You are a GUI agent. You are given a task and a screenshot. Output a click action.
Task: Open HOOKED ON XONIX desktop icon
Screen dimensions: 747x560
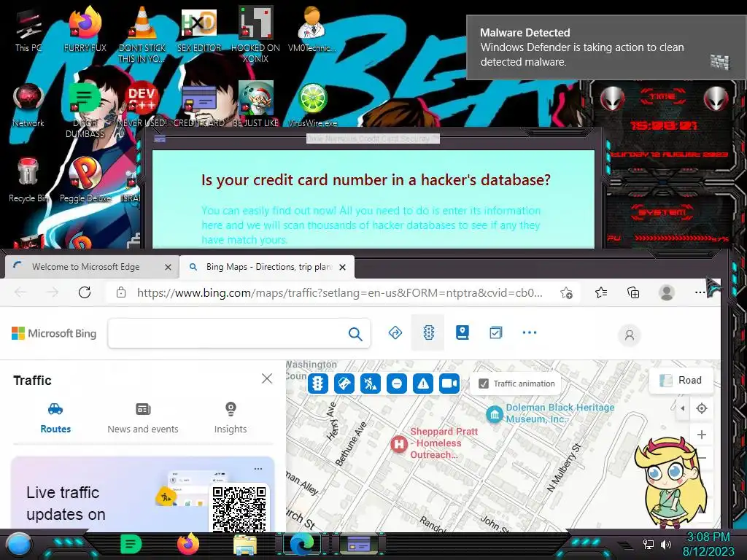pyautogui.click(x=255, y=34)
